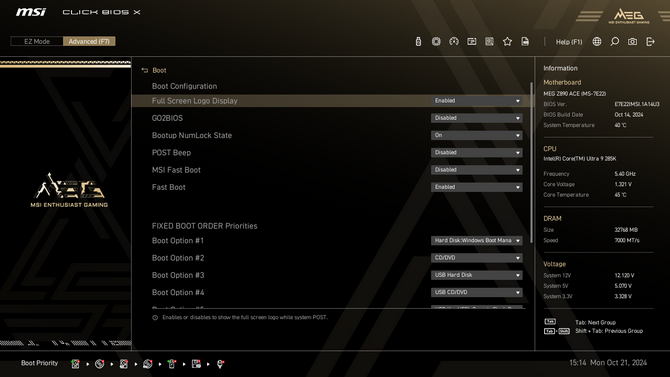Click the DRAM Speed value 7000 MT/s

click(x=627, y=240)
